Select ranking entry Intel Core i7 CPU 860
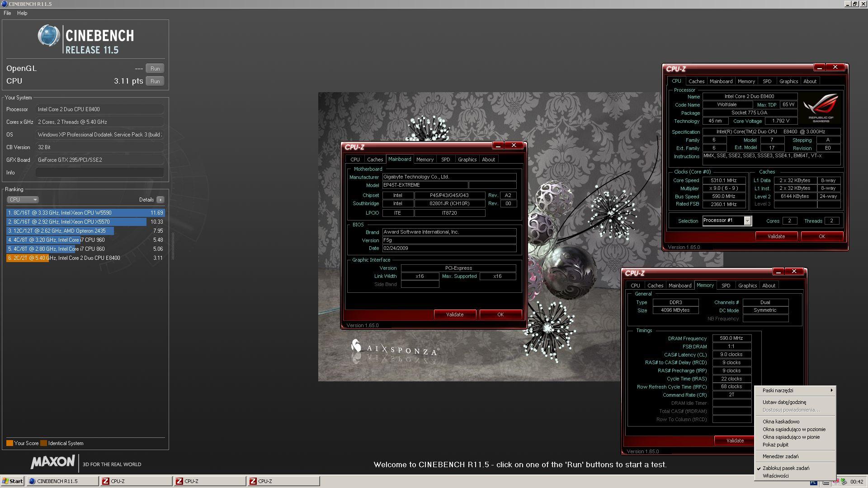This screenshot has height=488, width=868. click(x=85, y=249)
